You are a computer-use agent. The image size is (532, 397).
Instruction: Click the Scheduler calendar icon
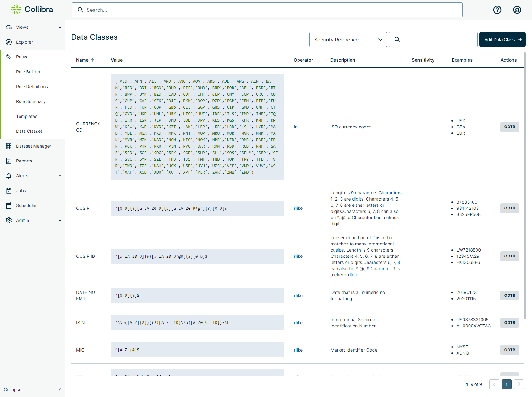tap(9, 205)
